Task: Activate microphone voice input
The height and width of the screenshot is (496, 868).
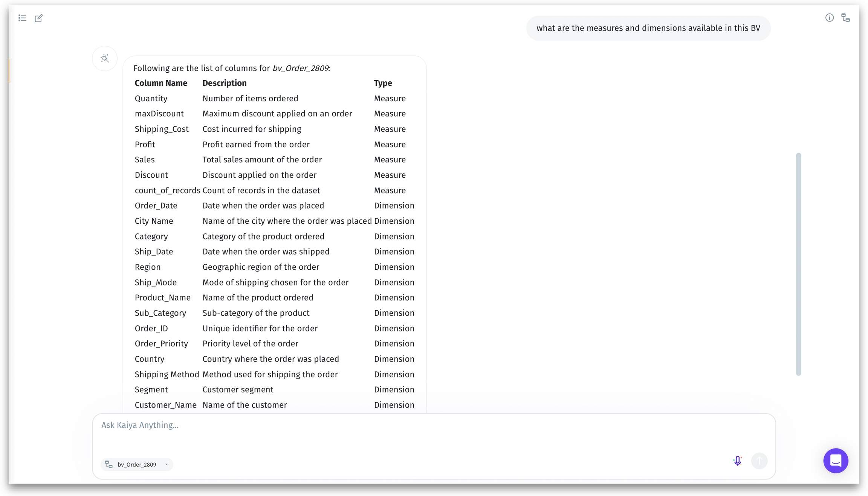Action: pos(737,461)
